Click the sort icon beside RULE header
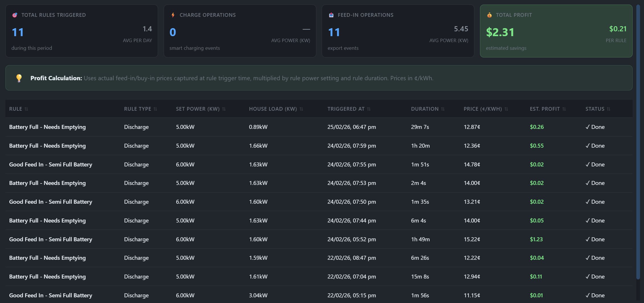This screenshot has height=303, width=644. [x=27, y=109]
